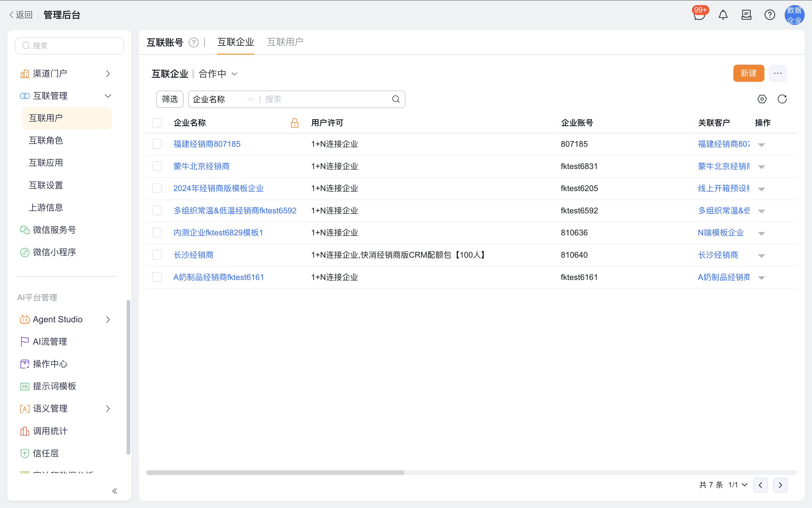Screen dimensions: 812x508
Task: Refresh the enterprise list
Action: point(782,99)
